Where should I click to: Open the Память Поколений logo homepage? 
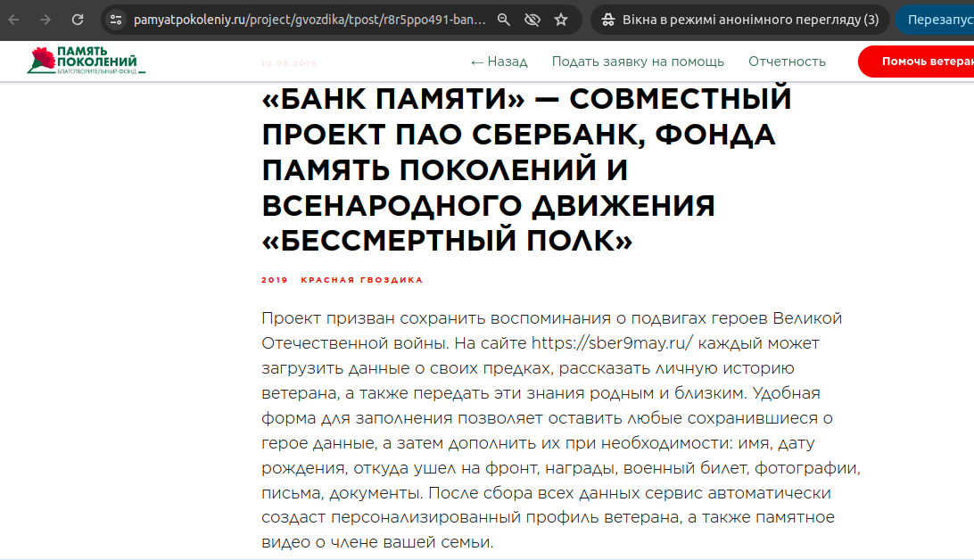coord(85,61)
